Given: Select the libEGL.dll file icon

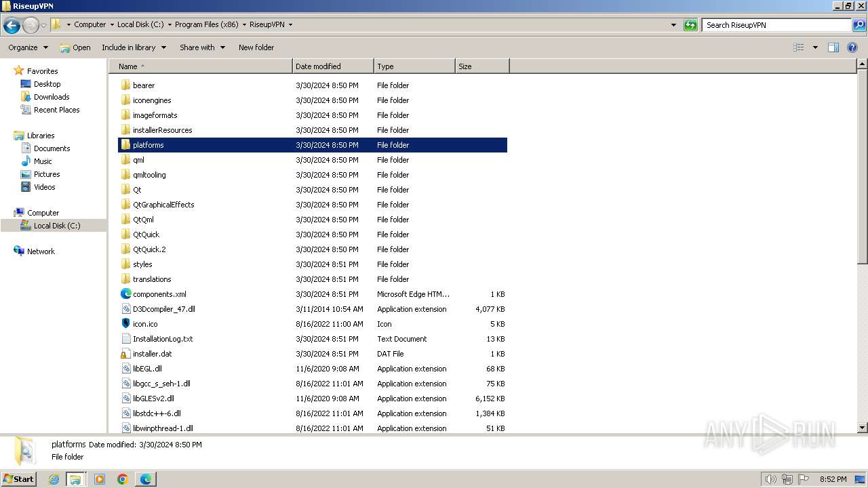Looking at the screenshot, I should tap(125, 369).
